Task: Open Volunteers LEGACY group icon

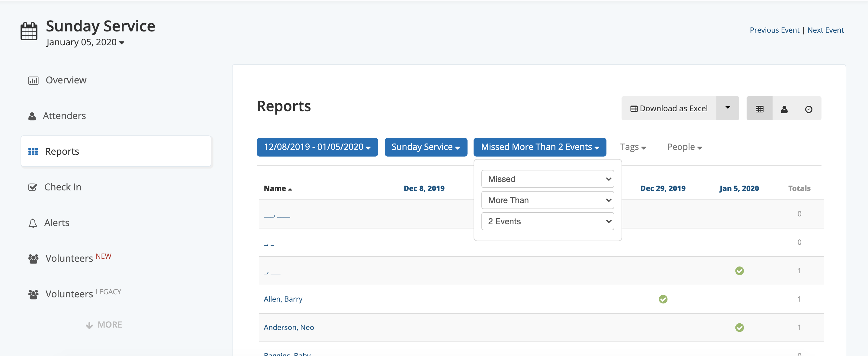Action: click(x=33, y=294)
